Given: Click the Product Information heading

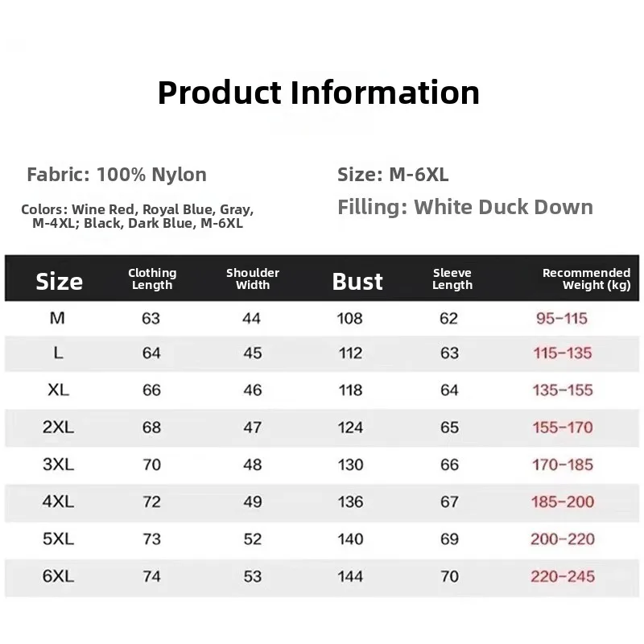Looking at the screenshot, I should [319, 93].
